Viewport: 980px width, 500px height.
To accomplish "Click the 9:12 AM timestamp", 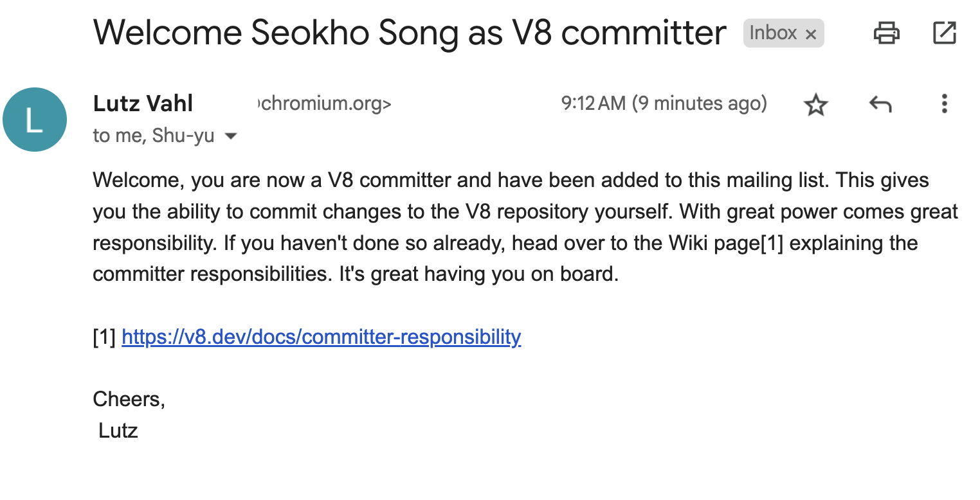I will (664, 103).
